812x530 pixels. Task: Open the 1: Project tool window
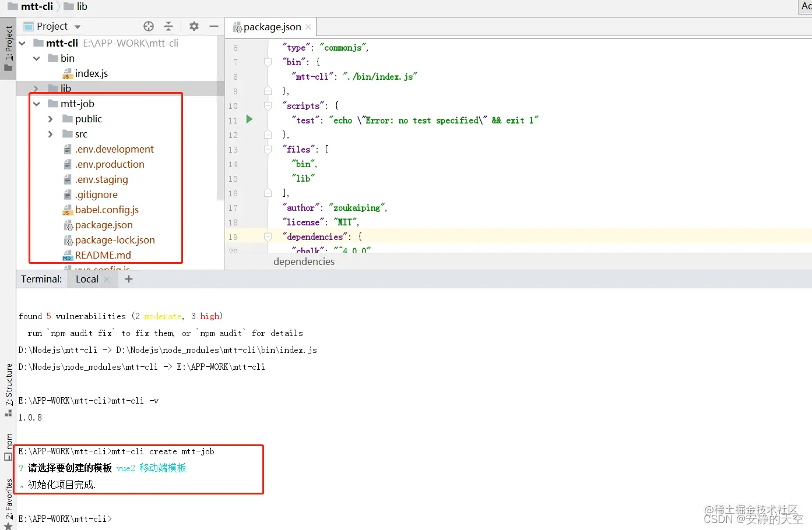tap(8, 48)
